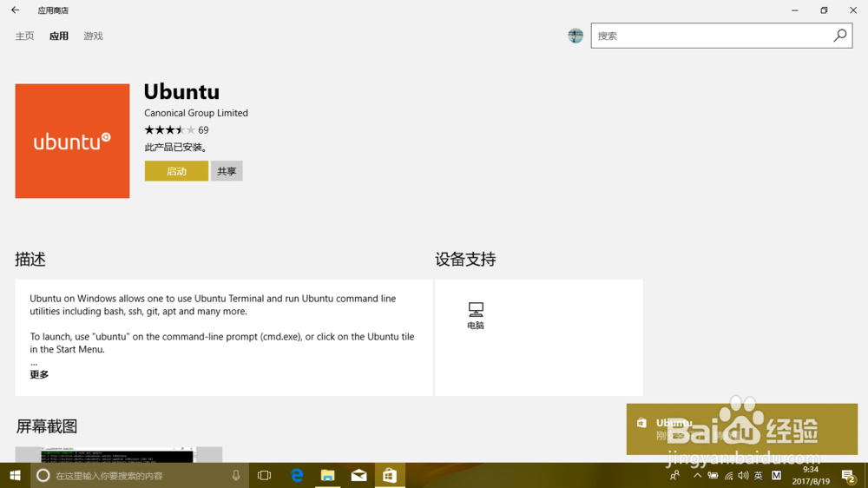
Task: Minimize the 应用商店 window
Action: point(795,10)
